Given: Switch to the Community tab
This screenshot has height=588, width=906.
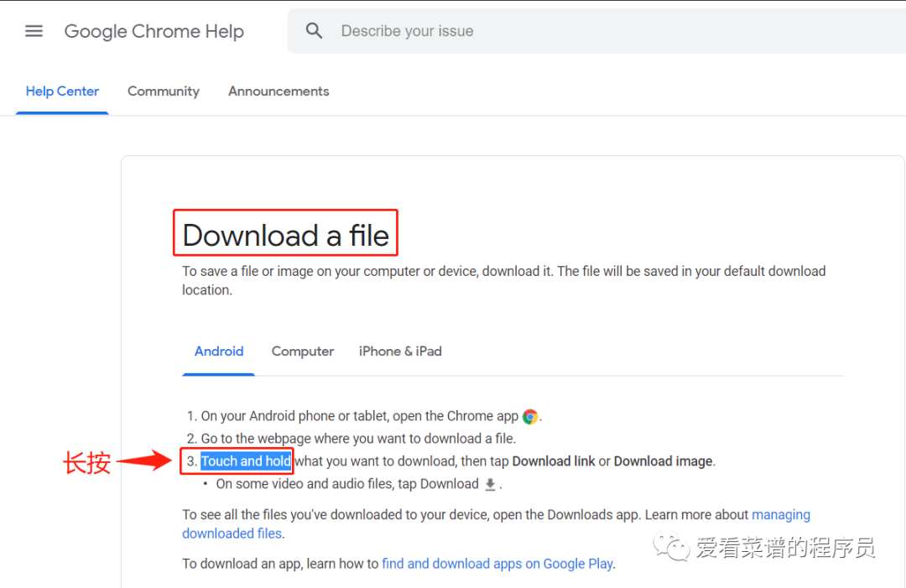Looking at the screenshot, I should point(164,91).
